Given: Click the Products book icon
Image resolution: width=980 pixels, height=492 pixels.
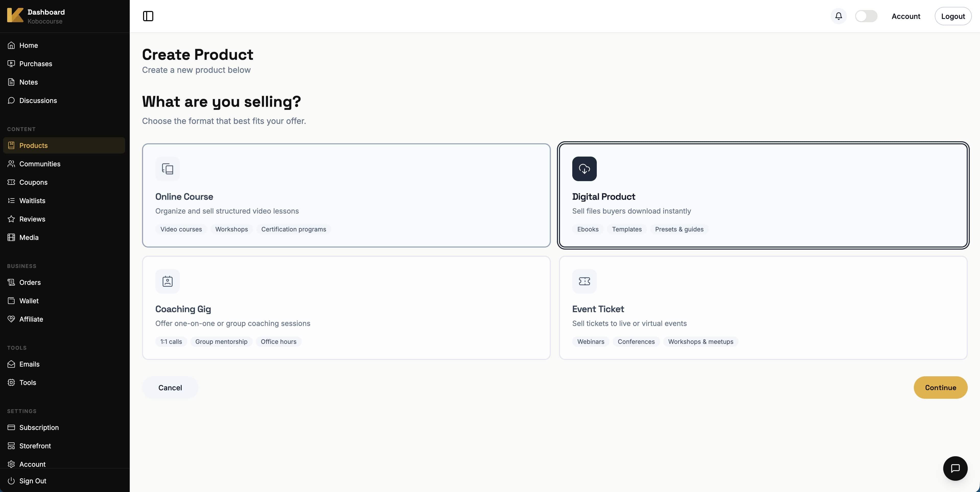Looking at the screenshot, I should click(11, 145).
